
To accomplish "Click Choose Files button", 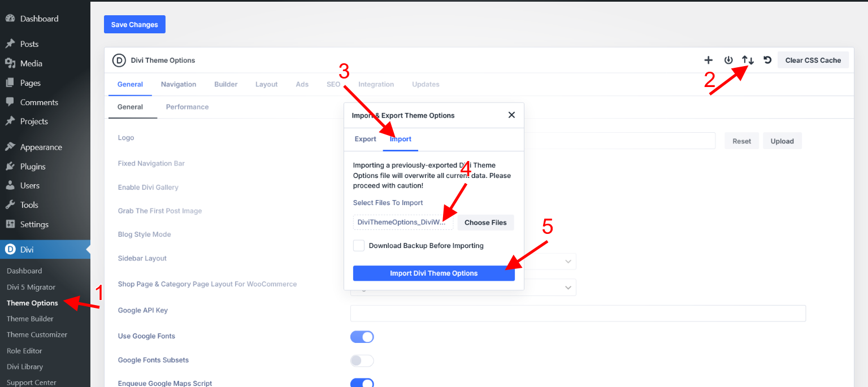I will (x=485, y=223).
